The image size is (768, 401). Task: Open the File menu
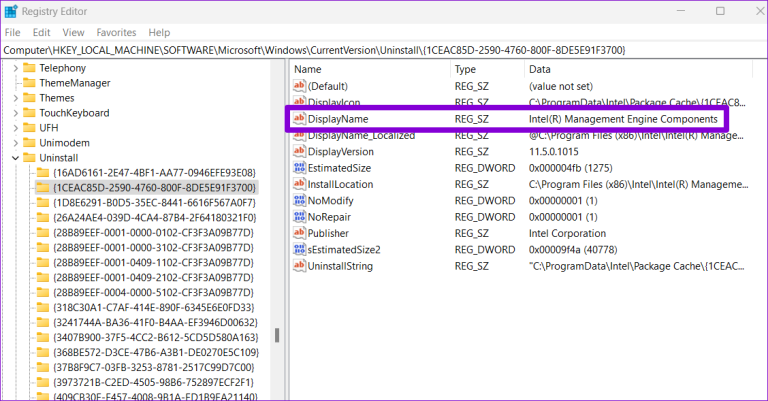coord(13,32)
